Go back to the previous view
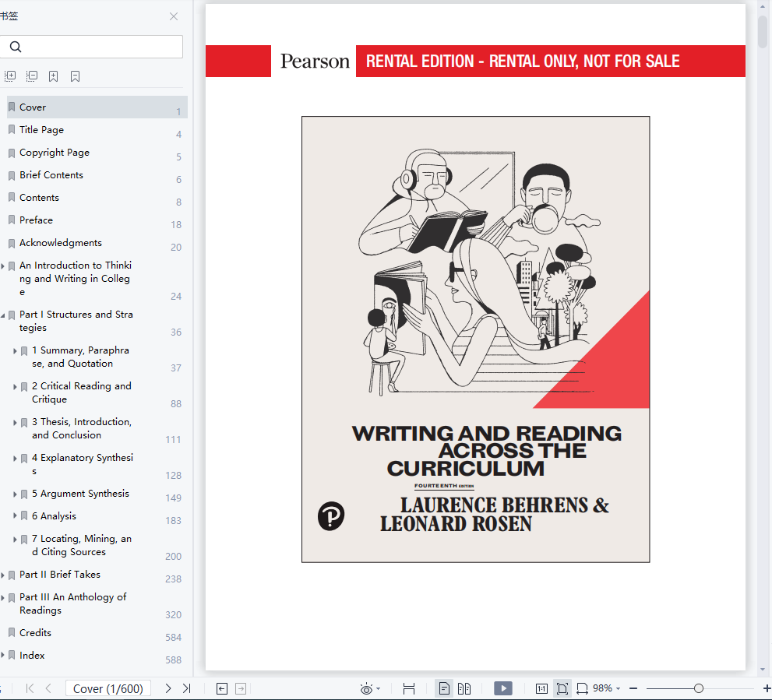This screenshot has height=700, width=772. 222,688
